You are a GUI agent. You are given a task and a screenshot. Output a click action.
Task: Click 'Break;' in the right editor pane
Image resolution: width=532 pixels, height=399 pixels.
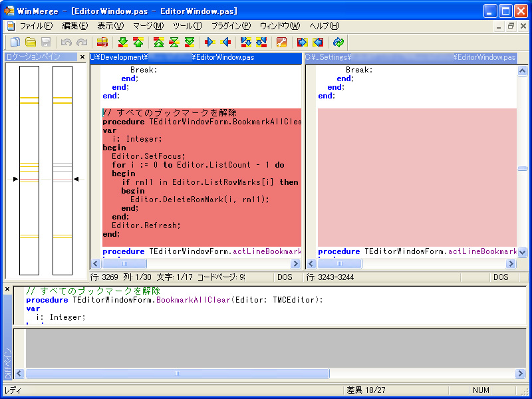click(359, 70)
